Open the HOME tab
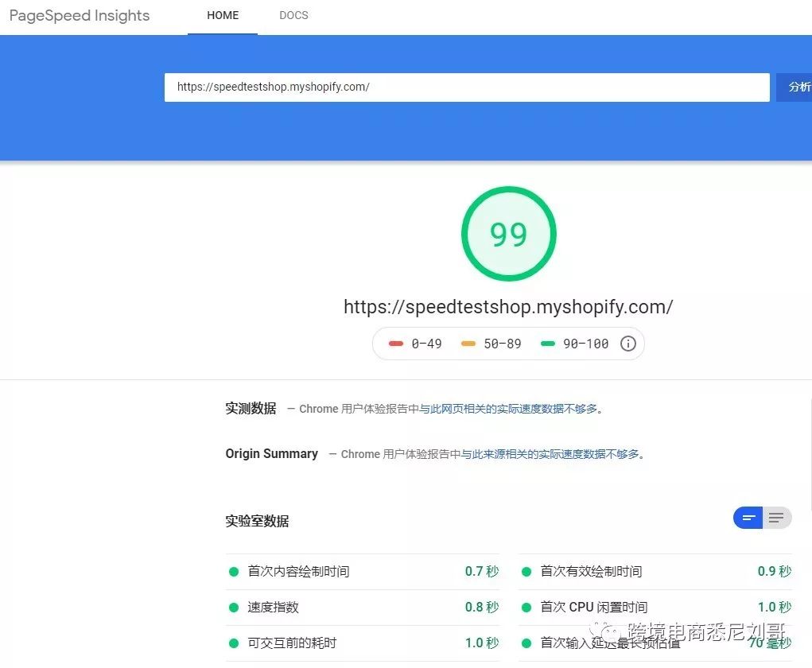The width and height of the screenshot is (812, 668). click(x=222, y=15)
